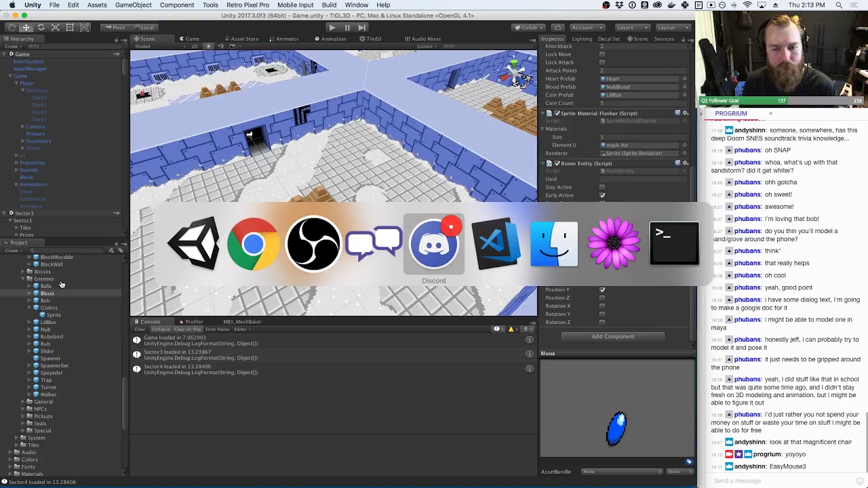868x488 pixels.
Task: Open object picker for Heart Prefab
Action: 684,79
